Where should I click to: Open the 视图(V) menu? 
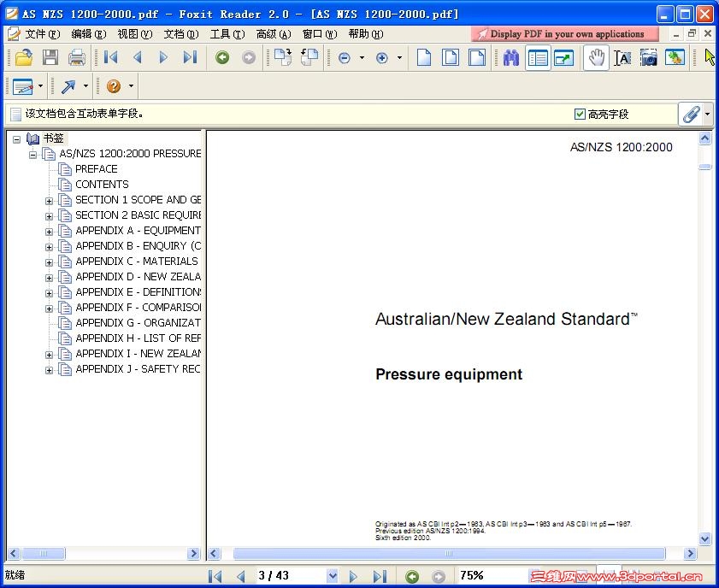point(135,34)
